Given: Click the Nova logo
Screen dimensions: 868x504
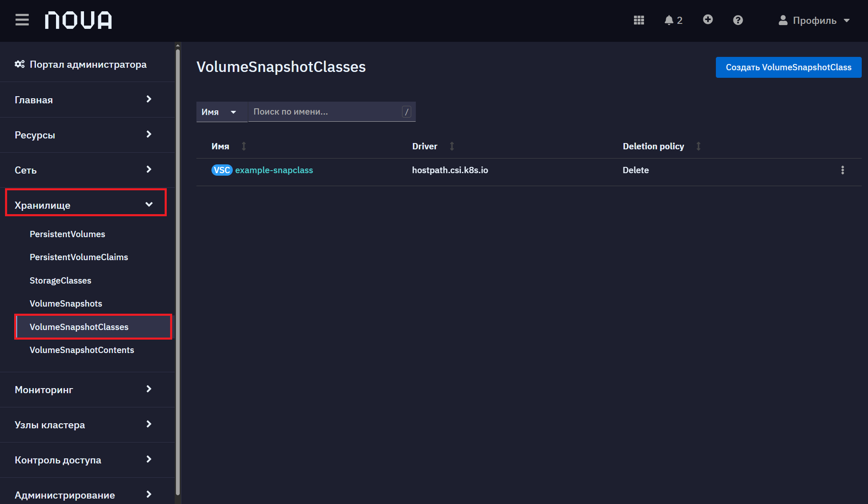Looking at the screenshot, I should [x=79, y=20].
